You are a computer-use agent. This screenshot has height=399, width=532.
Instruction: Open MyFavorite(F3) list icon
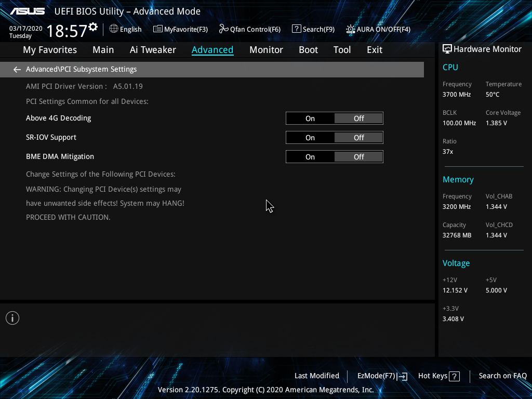click(157, 29)
